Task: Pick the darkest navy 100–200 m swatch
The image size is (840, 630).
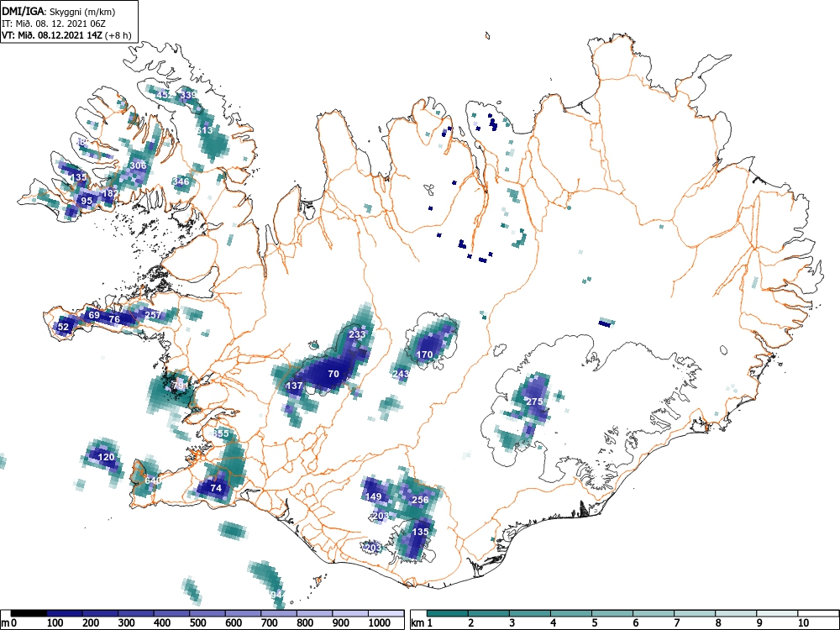Action: pyautogui.click(x=65, y=613)
